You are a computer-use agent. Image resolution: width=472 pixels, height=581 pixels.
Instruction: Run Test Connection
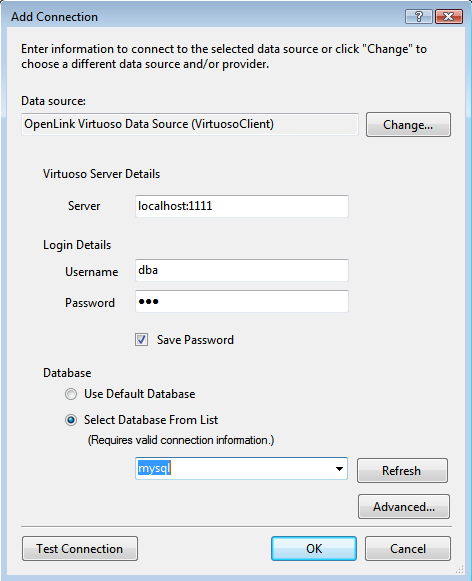point(80,548)
